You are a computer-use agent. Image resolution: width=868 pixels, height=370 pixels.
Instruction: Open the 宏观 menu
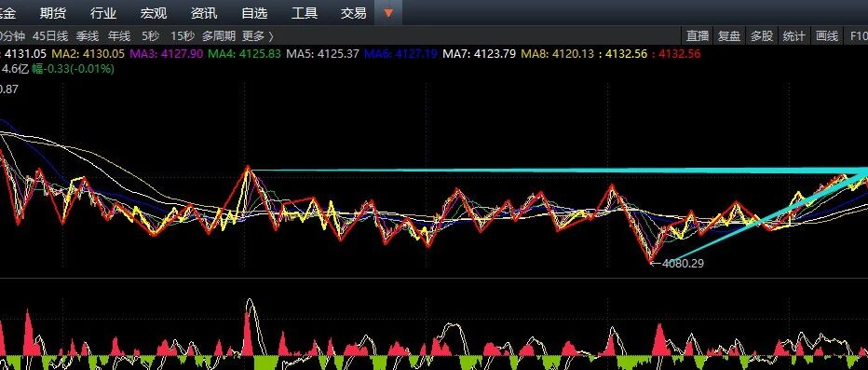(x=154, y=13)
